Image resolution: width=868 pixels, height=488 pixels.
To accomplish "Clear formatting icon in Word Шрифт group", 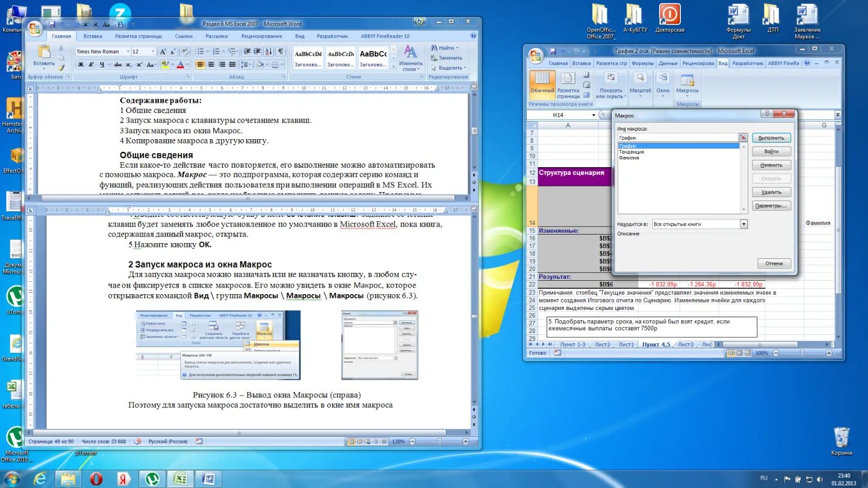I will (185, 52).
